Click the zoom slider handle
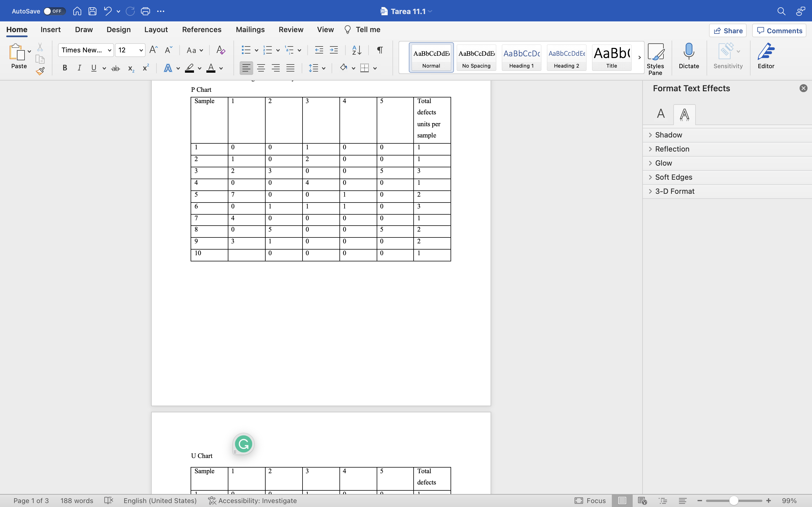Viewport: 812px width, 507px height. [x=734, y=501]
